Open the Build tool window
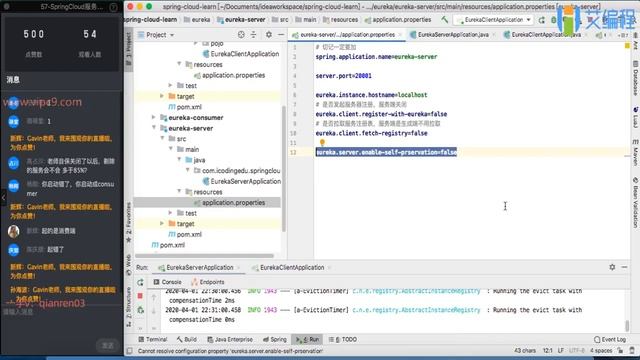The height and width of the screenshot is (360, 640). pyautogui.click(x=187, y=339)
